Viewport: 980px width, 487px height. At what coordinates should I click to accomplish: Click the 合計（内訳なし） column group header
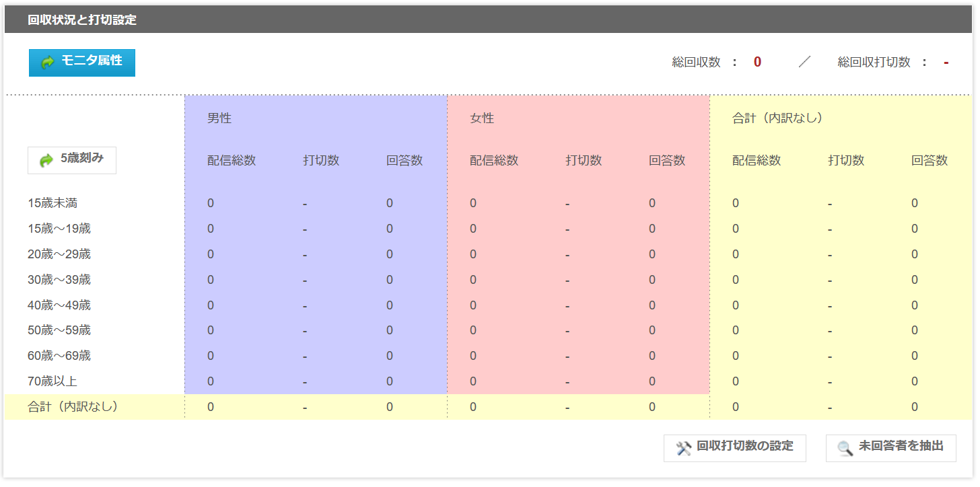[x=777, y=118]
